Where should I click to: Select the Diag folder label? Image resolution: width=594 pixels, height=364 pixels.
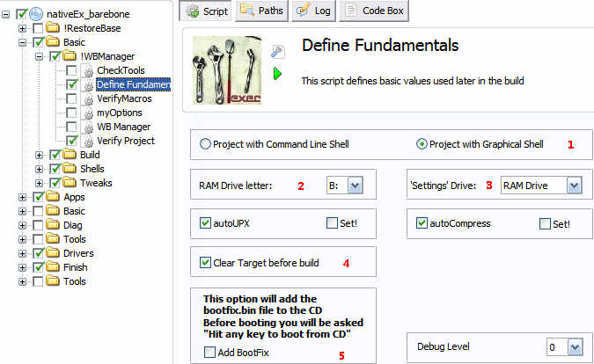coord(73,225)
